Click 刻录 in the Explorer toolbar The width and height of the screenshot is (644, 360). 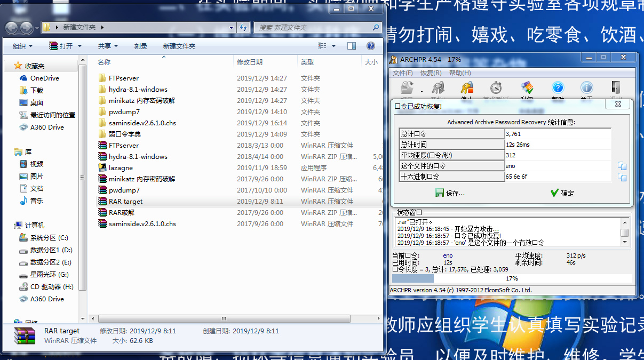pyautogui.click(x=141, y=46)
